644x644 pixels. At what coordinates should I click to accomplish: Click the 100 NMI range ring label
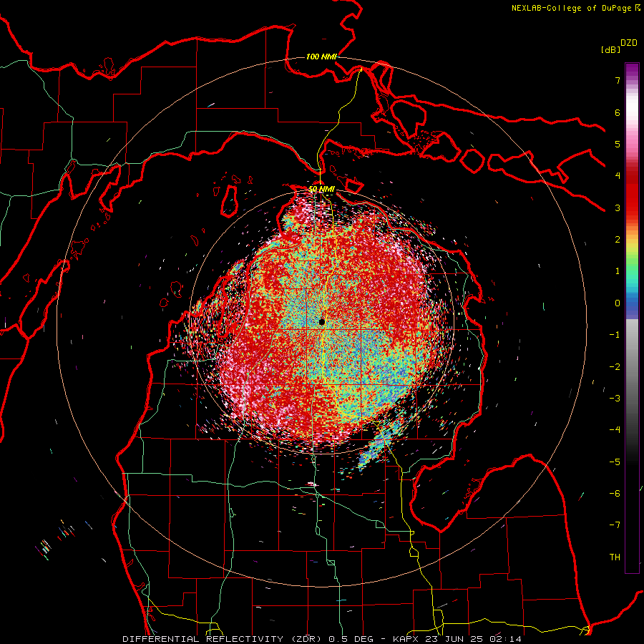[x=321, y=57]
